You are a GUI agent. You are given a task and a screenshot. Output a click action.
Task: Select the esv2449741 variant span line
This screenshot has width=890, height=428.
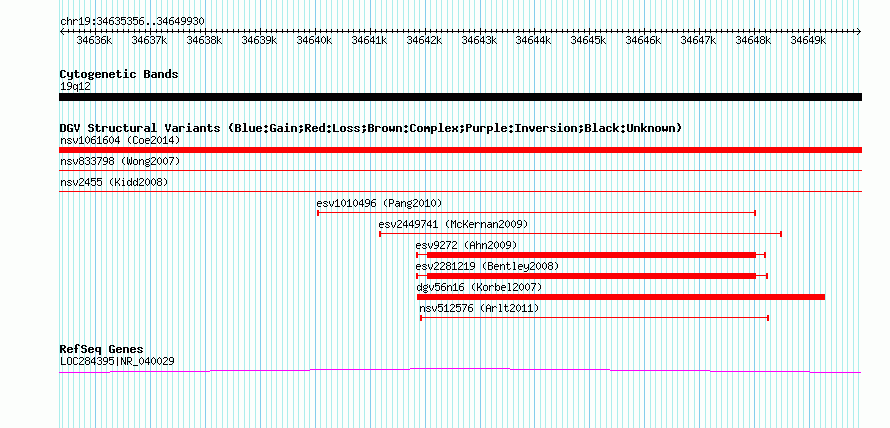[x=581, y=234]
